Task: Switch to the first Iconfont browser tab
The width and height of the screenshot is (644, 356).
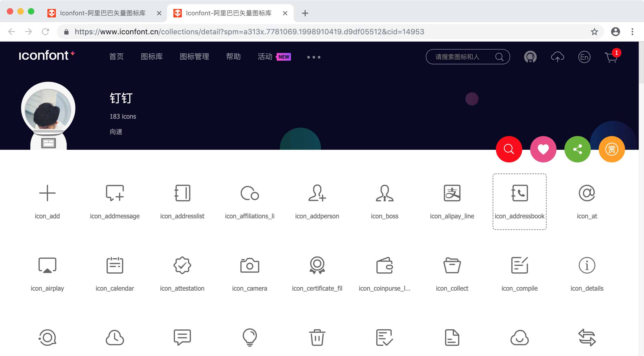Action: (x=103, y=13)
